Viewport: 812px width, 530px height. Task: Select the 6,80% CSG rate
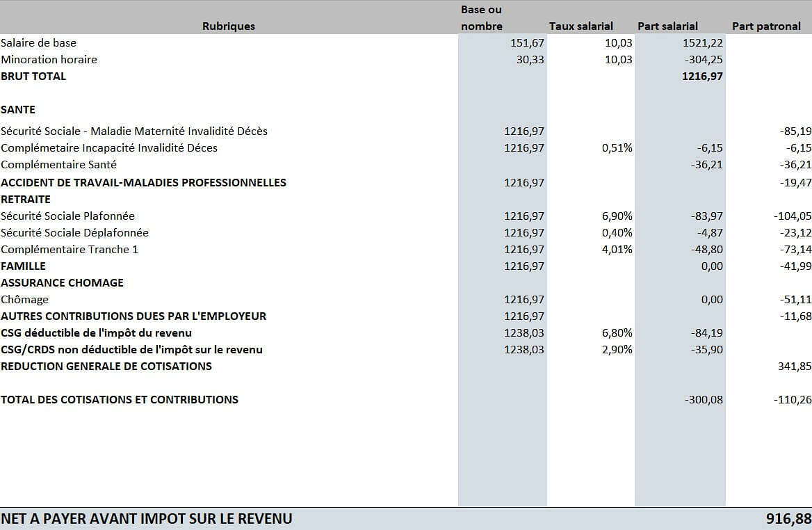click(x=617, y=333)
